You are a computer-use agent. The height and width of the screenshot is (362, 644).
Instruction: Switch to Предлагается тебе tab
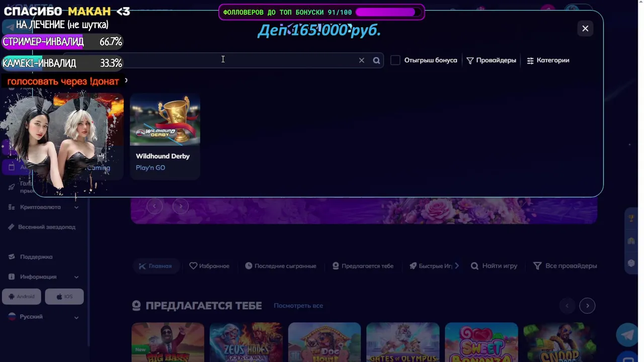[x=363, y=266]
